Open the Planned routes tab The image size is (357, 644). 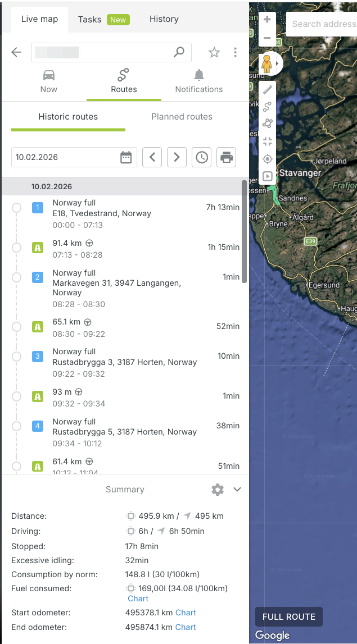(182, 117)
